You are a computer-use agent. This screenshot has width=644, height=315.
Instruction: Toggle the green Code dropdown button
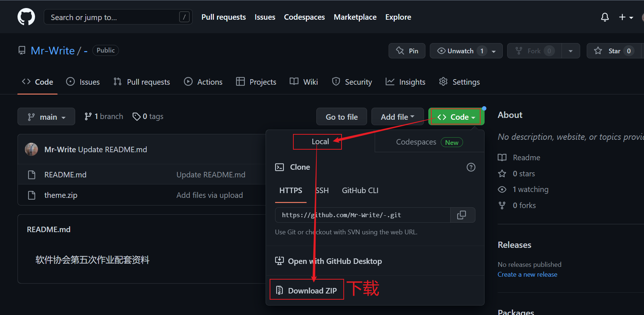pyautogui.click(x=456, y=117)
